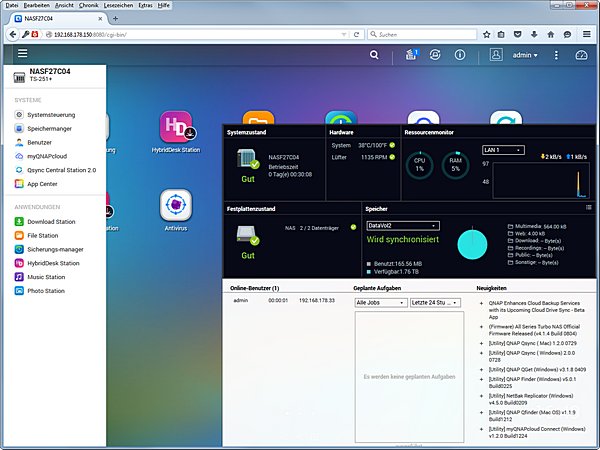Open the Extras browser menu
This screenshot has width=600, height=450.
145,5
